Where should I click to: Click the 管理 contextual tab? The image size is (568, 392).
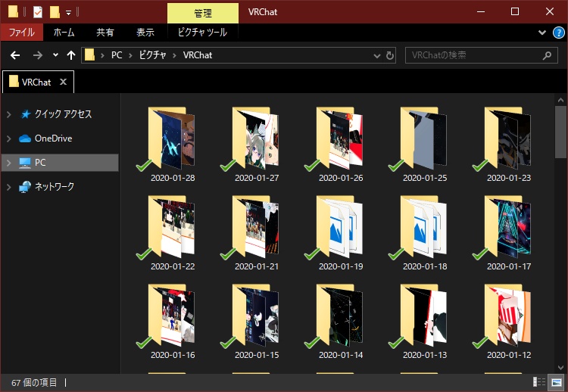[x=203, y=14]
